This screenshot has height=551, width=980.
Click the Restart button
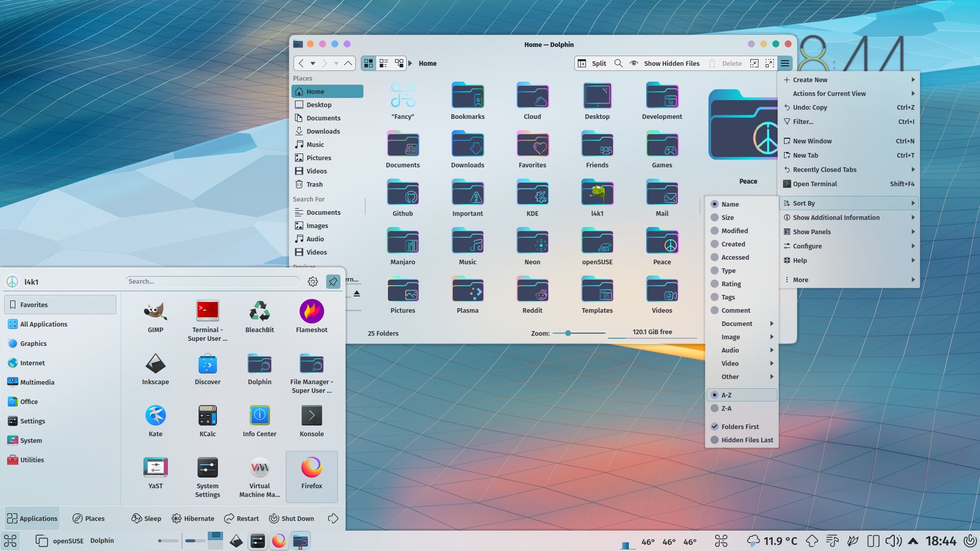click(241, 518)
